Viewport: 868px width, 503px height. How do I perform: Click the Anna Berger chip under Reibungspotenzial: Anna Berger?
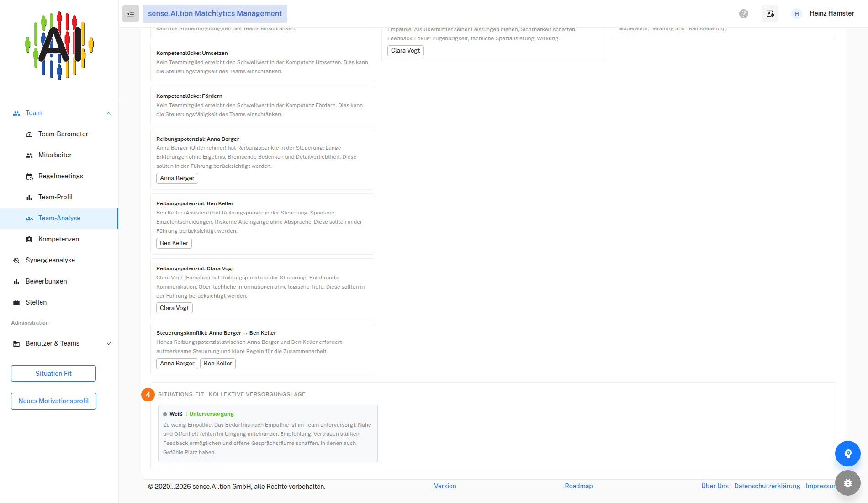[x=177, y=178]
